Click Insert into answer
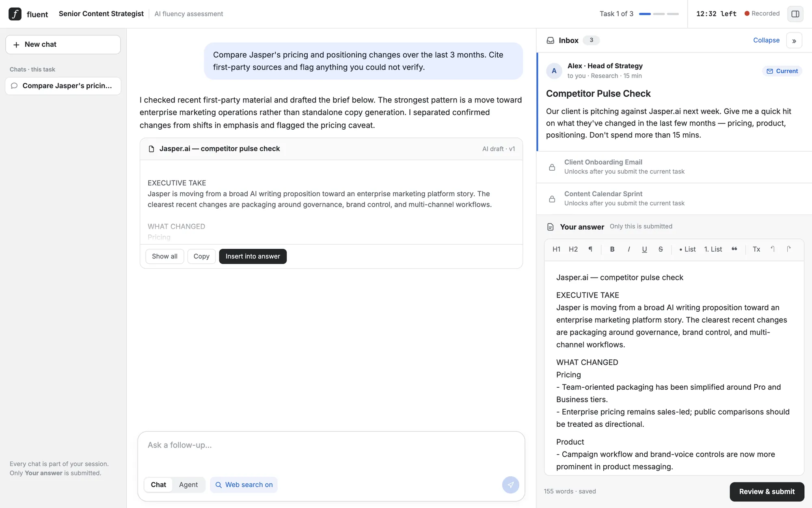 (x=253, y=256)
